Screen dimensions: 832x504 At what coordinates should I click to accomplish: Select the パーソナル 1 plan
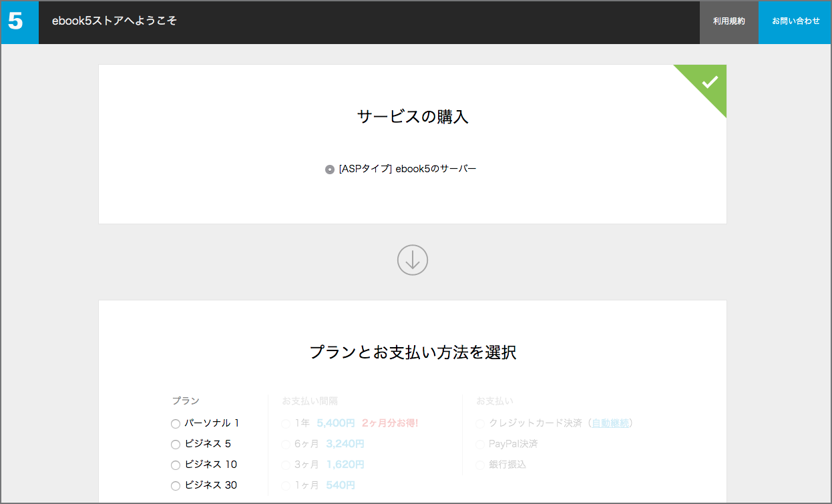coord(176,424)
